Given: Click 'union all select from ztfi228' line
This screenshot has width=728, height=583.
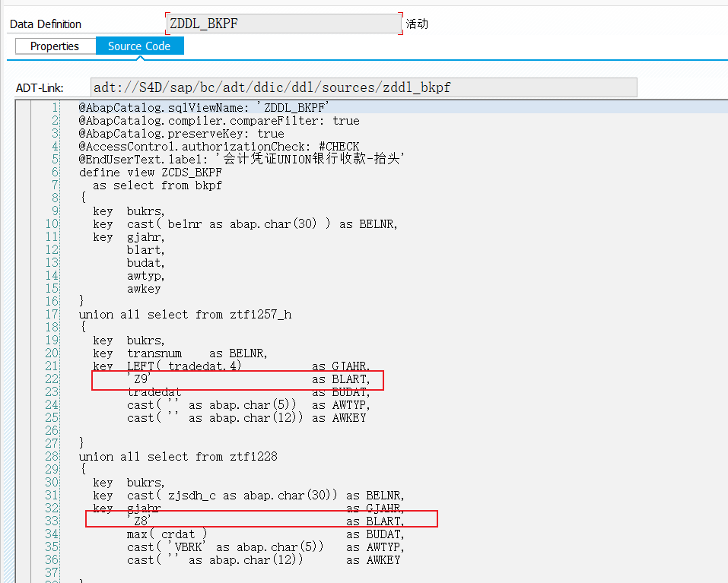Looking at the screenshot, I should point(178,456).
